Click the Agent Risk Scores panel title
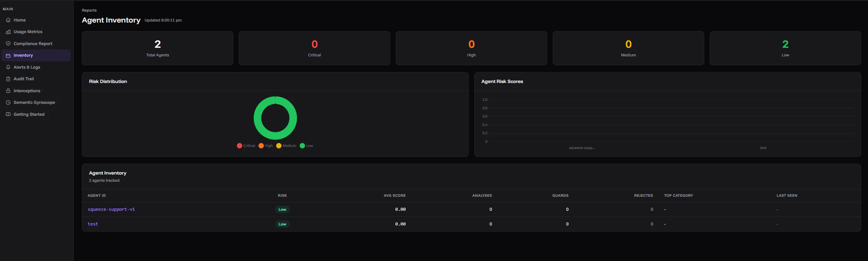 click(x=502, y=81)
